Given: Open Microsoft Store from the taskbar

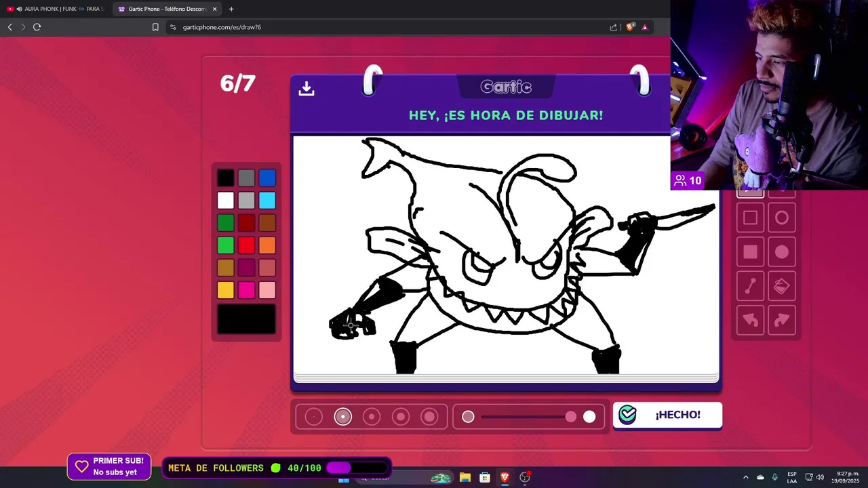Looking at the screenshot, I should tap(485, 478).
